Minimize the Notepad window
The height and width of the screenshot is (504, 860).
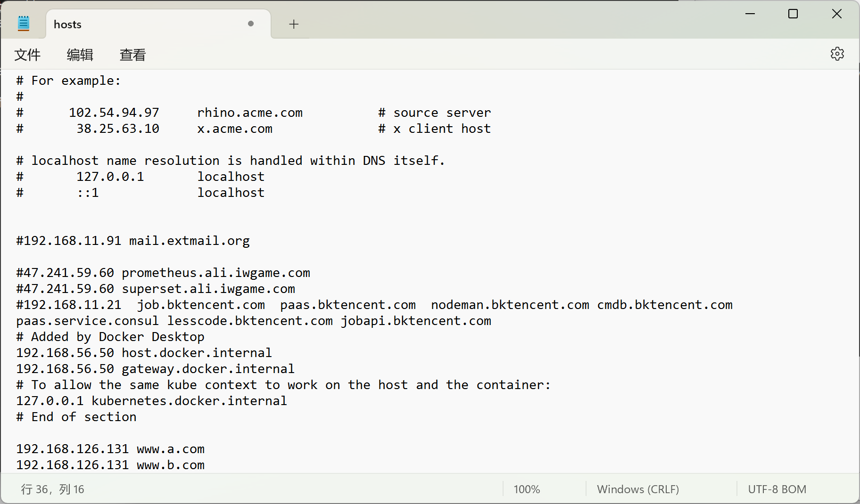coord(750,14)
